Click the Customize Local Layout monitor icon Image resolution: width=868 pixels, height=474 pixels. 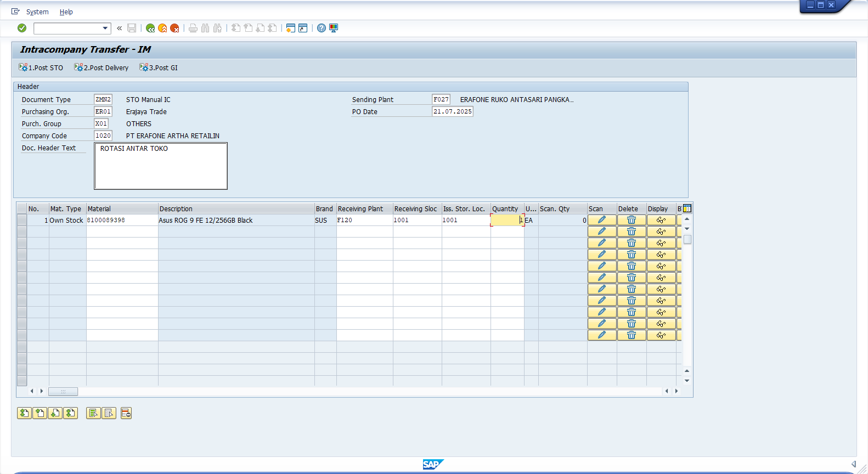334,28
